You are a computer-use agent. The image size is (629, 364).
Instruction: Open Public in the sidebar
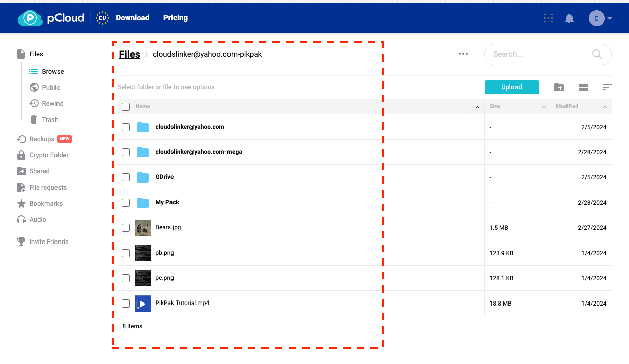coord(45,87)
